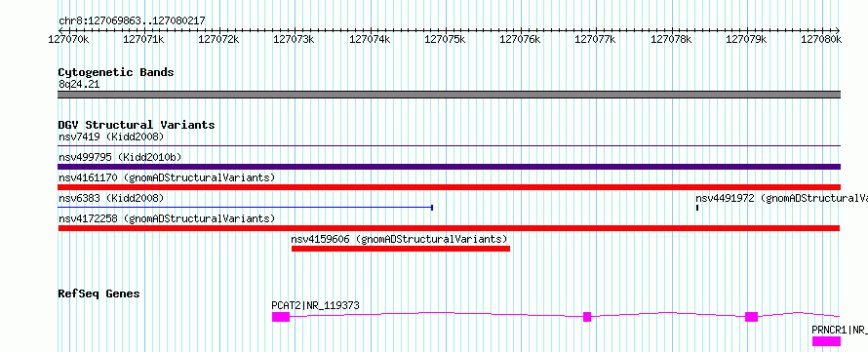Viewport: 868px width, 352px height.
Task: Click the Cytogenetic Bands track title
Action: (116, 72)
